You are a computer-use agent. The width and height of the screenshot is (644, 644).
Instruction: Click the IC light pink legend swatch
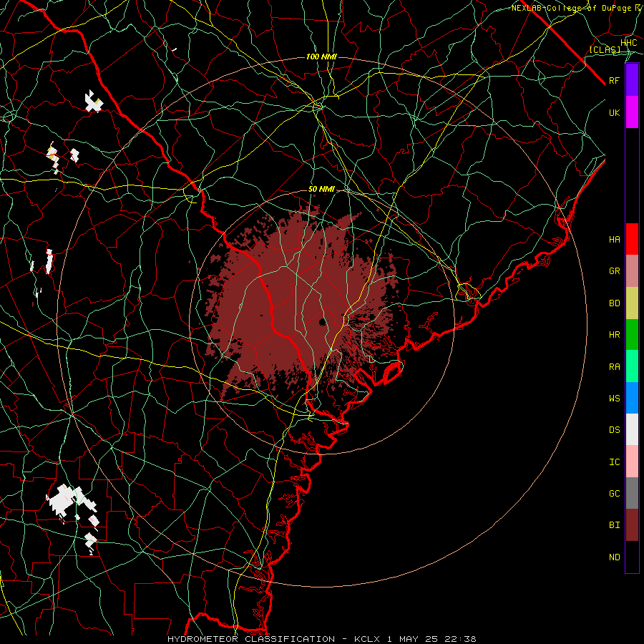coord(632,462)
